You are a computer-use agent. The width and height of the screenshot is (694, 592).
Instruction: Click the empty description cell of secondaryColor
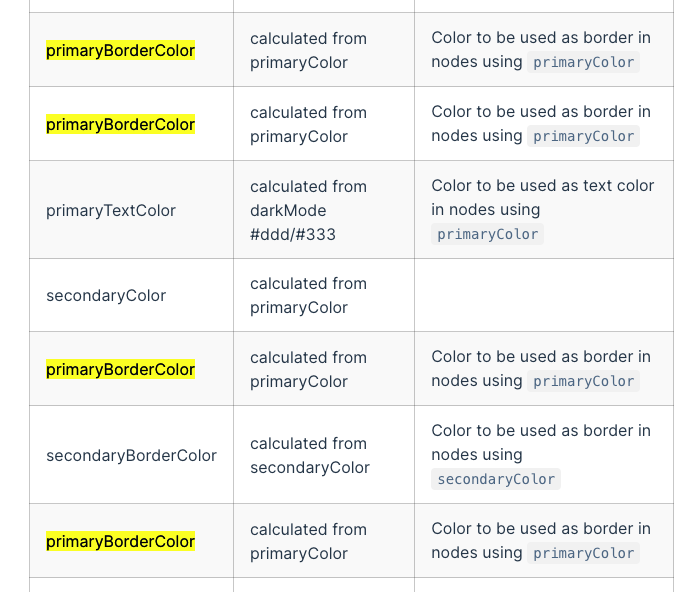click(543, 295)
